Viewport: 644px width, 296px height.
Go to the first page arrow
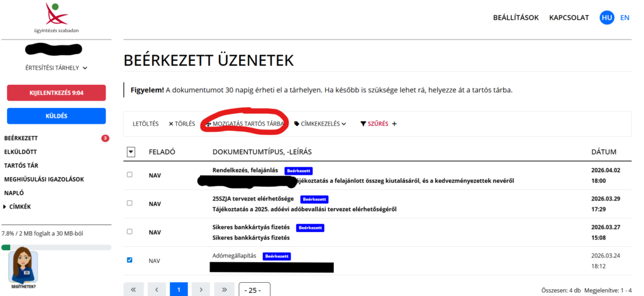(133, 289)
